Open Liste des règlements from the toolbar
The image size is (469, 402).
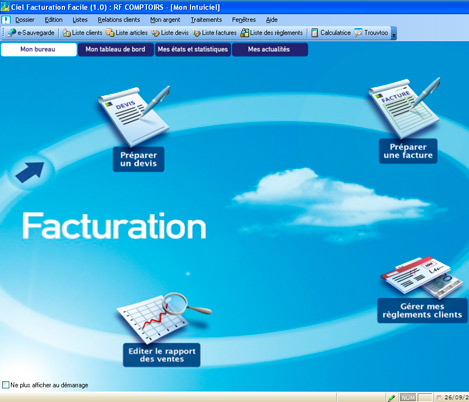tap(272, 33)
